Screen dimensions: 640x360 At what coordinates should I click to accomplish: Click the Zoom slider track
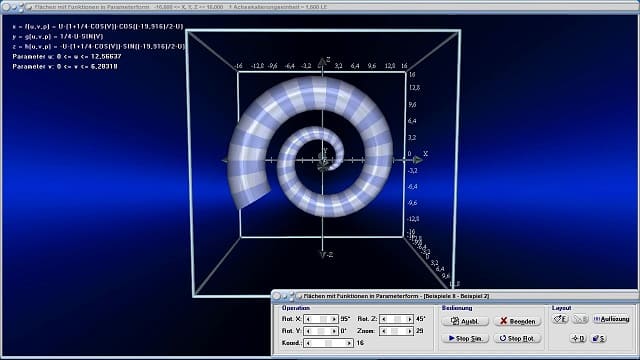pos(396,331)
